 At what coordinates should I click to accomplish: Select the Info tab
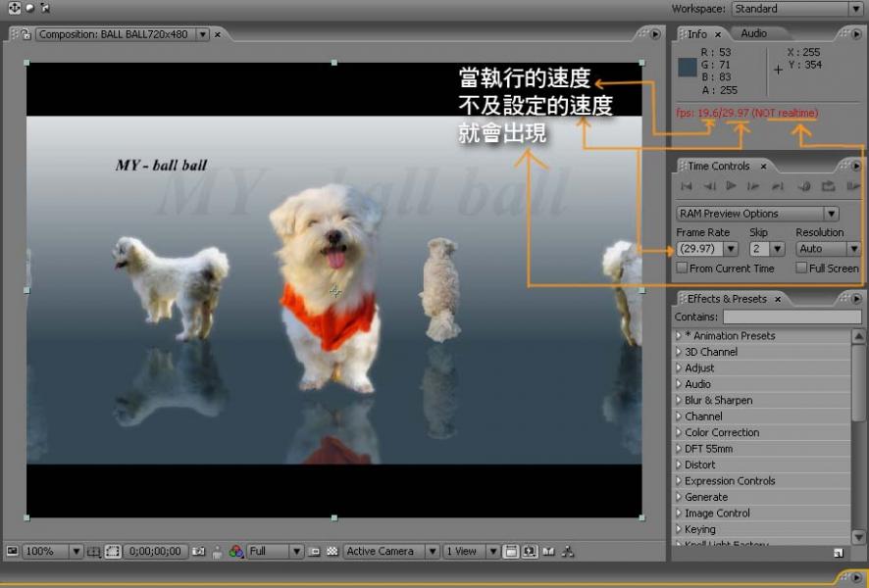click(697, 34)
